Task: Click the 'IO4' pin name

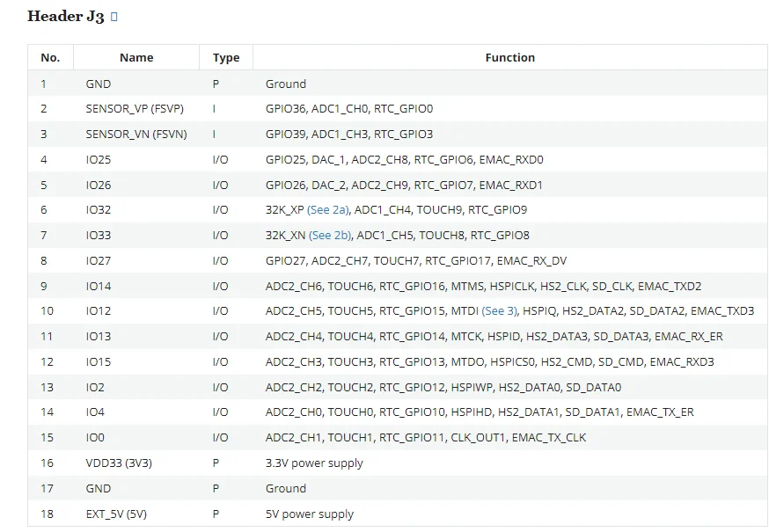Action: (x=95, y=412)
